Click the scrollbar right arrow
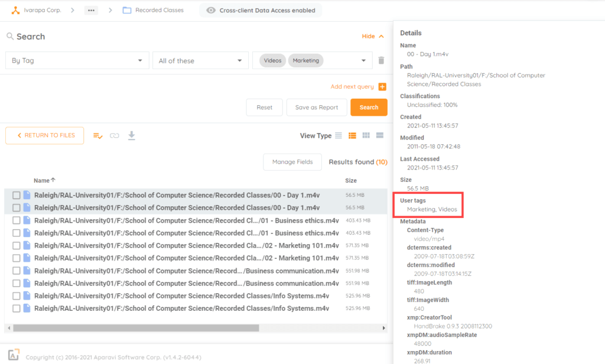Viewport: 605px width, 364px height. coord(383,328)
